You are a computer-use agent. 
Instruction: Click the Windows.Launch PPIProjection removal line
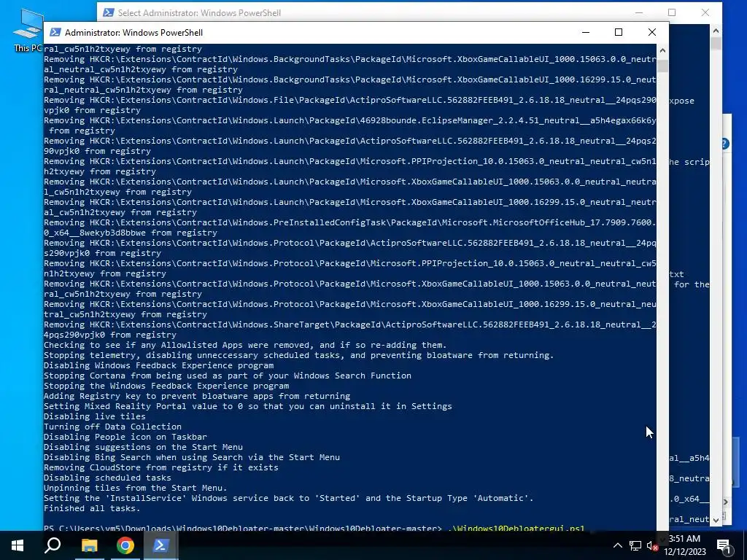349,166
